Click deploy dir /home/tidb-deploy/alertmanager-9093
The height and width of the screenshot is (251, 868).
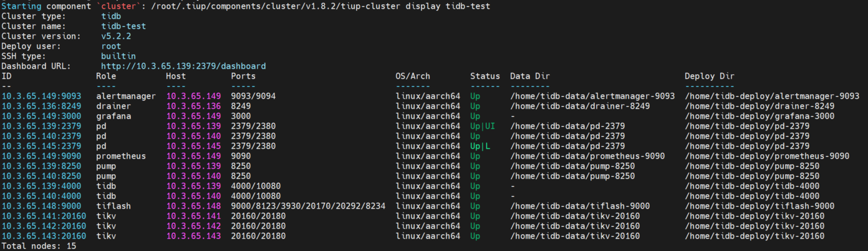pyautogui.click(x=772, y=96)
